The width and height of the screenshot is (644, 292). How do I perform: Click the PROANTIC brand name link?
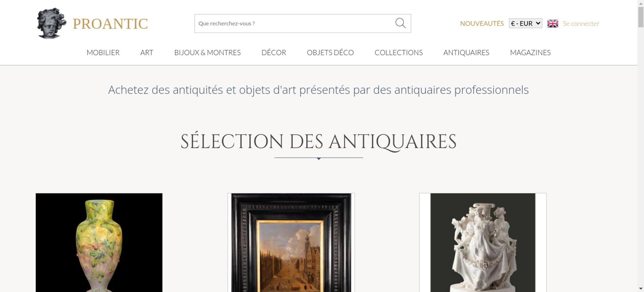coord(110,24)
